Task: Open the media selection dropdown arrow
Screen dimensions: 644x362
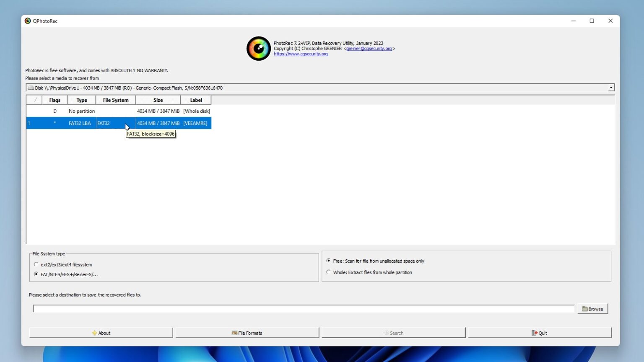Action: pos(611,88)
